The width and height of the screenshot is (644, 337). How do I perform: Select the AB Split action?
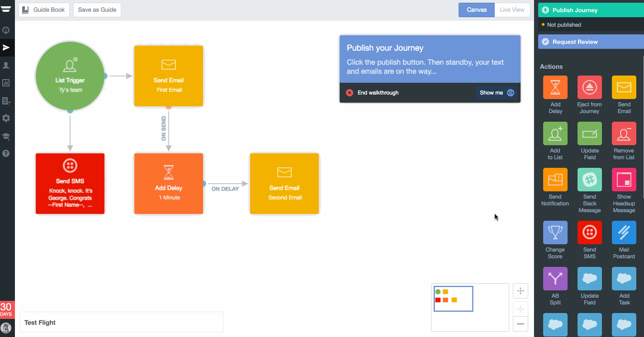555,279
